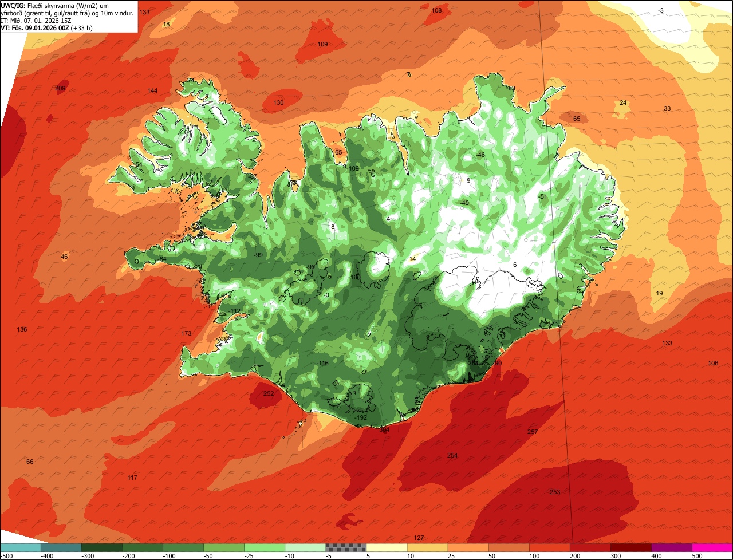The image size is (733, 560).
Task: Pick the orange 50 to 100 legend swatch
Action: point(509,547)
